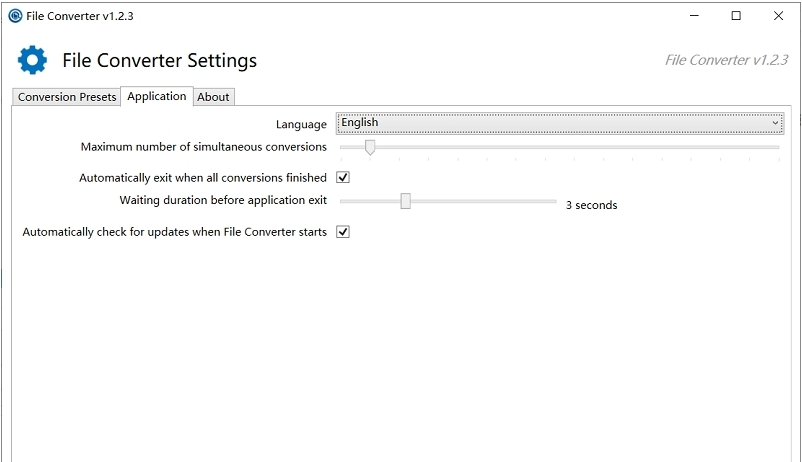Select the Application tab
The image size is (802, 462).
click(157, 96)
